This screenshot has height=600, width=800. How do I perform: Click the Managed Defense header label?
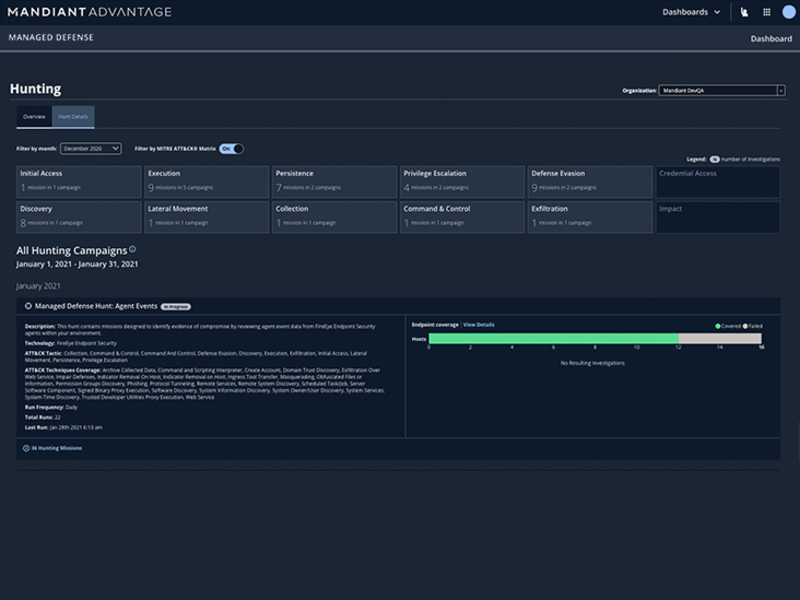click(x=51, y=37)
